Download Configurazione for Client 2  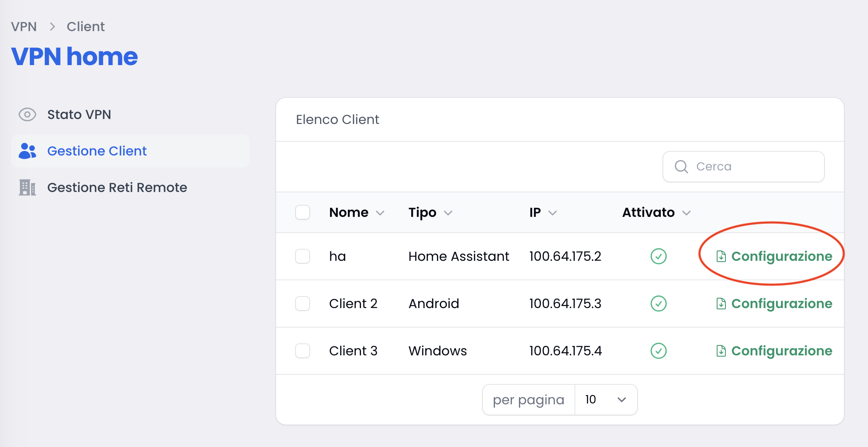pyautogui.click(x=774, y=304)
